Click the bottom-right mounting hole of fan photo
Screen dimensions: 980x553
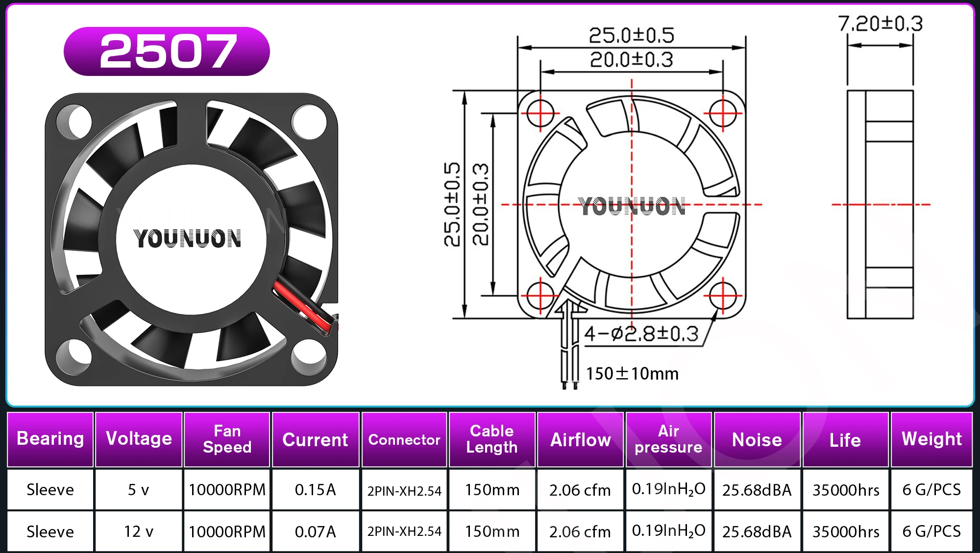pyautogui.click(x=309, y=356)
